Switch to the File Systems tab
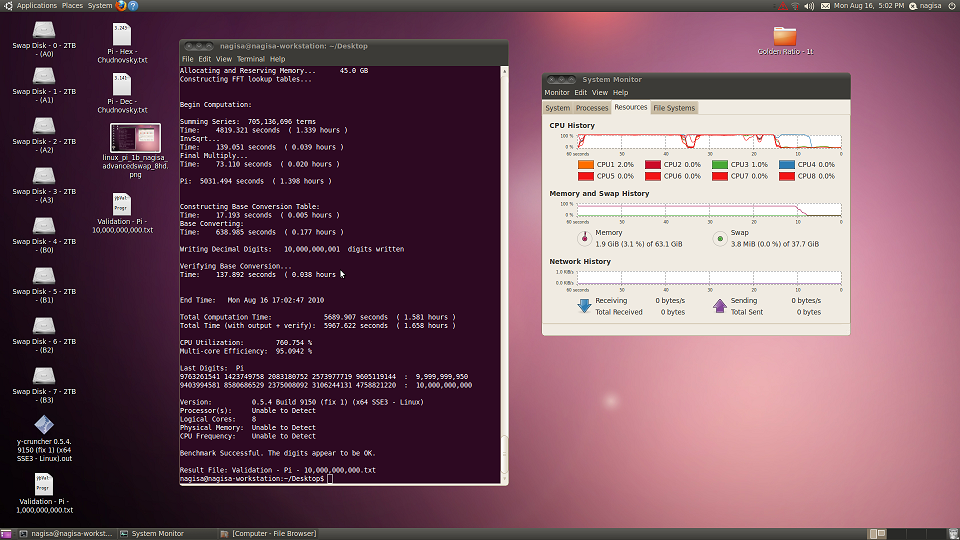 (674, 108)
